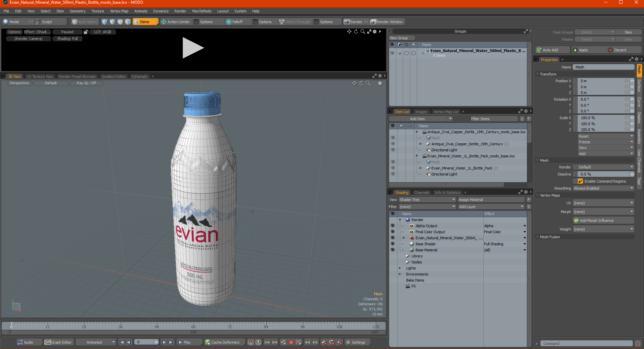Open Texture menu
The height and width of the screenshot is (349, 644).
click(x=98, y=11)
